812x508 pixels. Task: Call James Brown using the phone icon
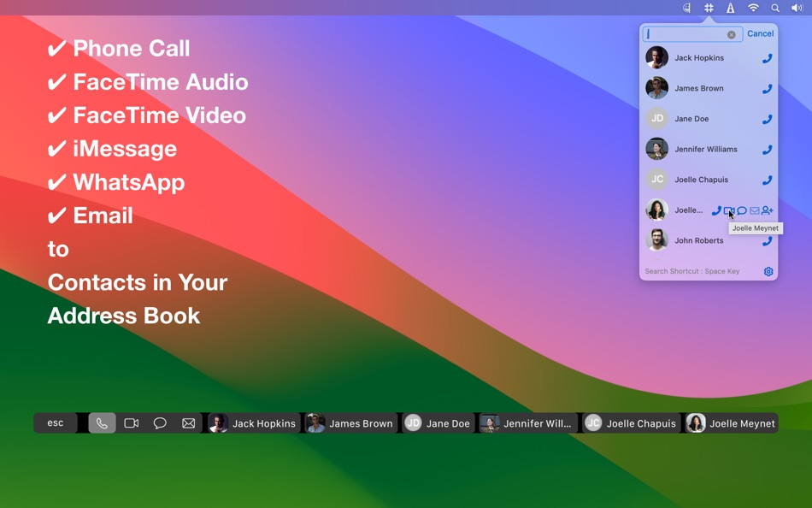click(767, 89)
